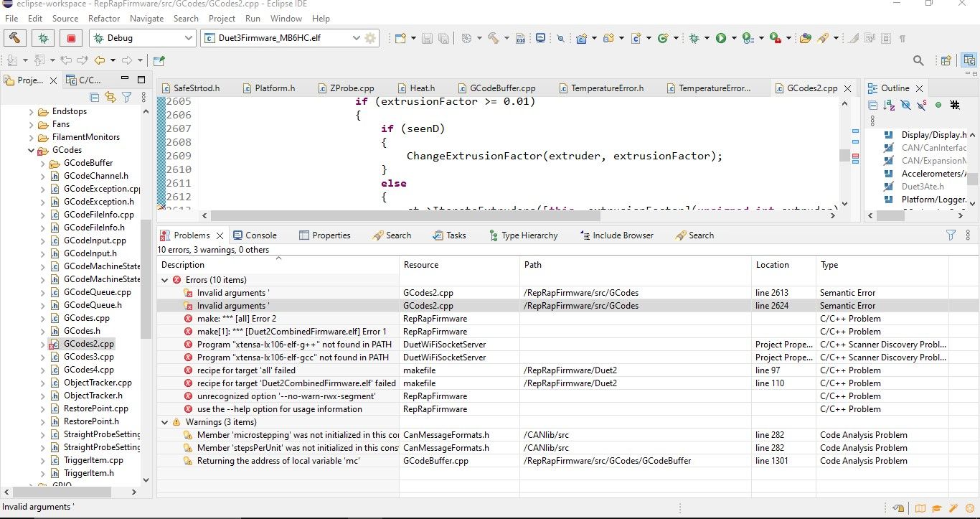Toggle Hide Static Members in Outline toolbar
The image size is (980, 519).
point(921,105)
